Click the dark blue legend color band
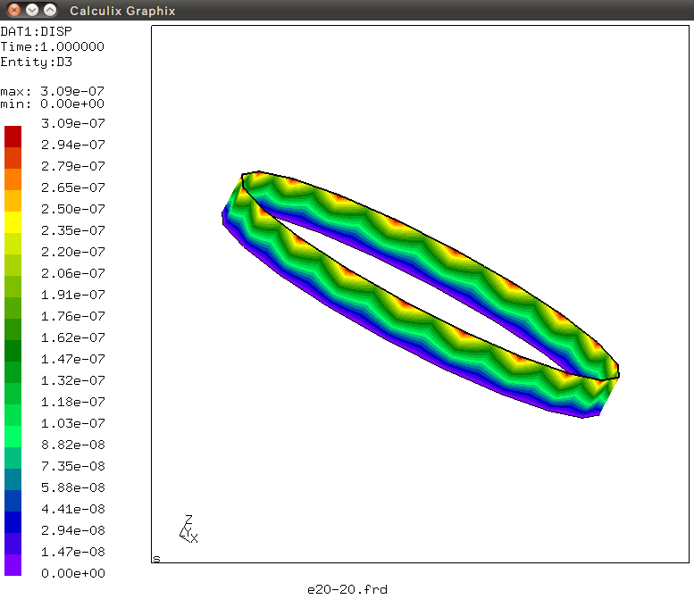This screenshot has width=694, height=616. [13, 522]
